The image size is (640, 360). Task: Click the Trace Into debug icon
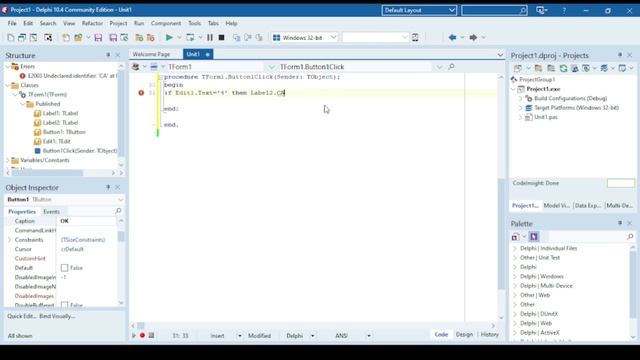point(236,38)
